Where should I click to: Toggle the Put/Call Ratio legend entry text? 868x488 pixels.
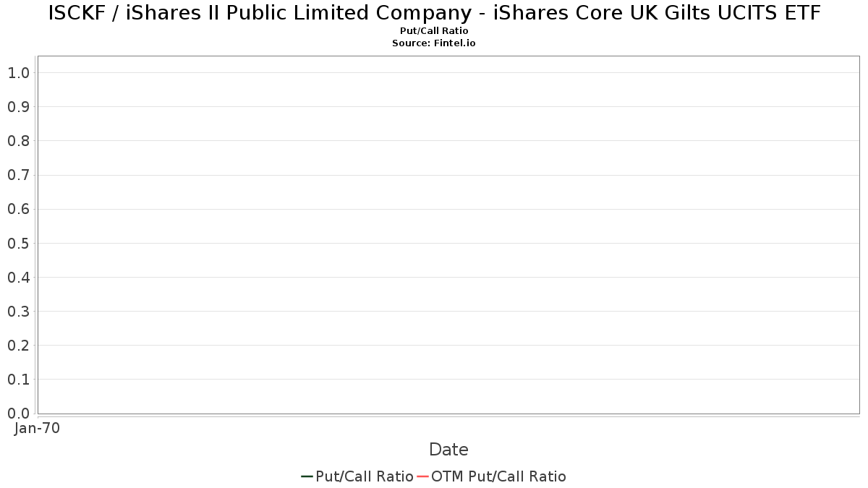365,476
